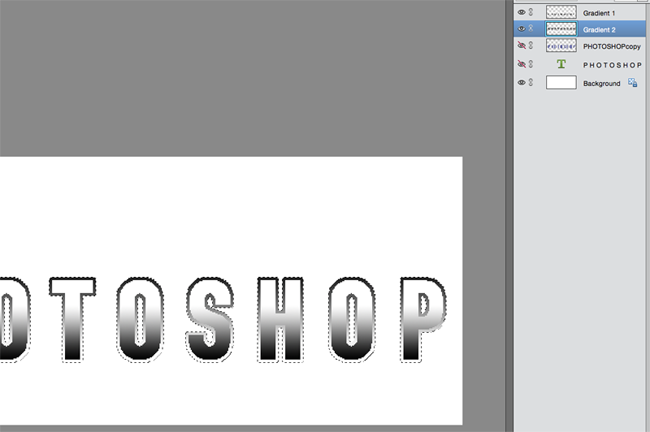This screenshot has height=432, width=650.
Task: Click the link icon on the PHOTOSHOPcopy layer
Action: [531, 45]
